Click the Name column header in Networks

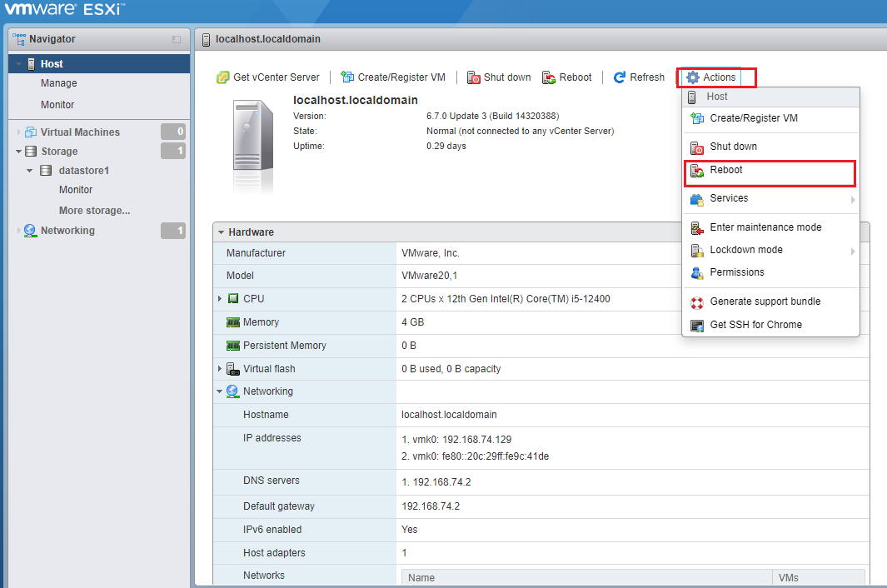[586, 577]
